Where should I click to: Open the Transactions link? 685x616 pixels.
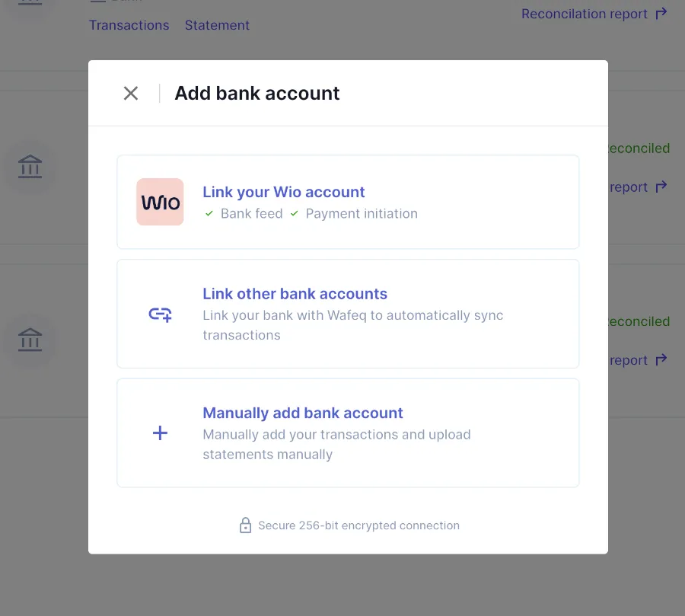coord(129,25)
